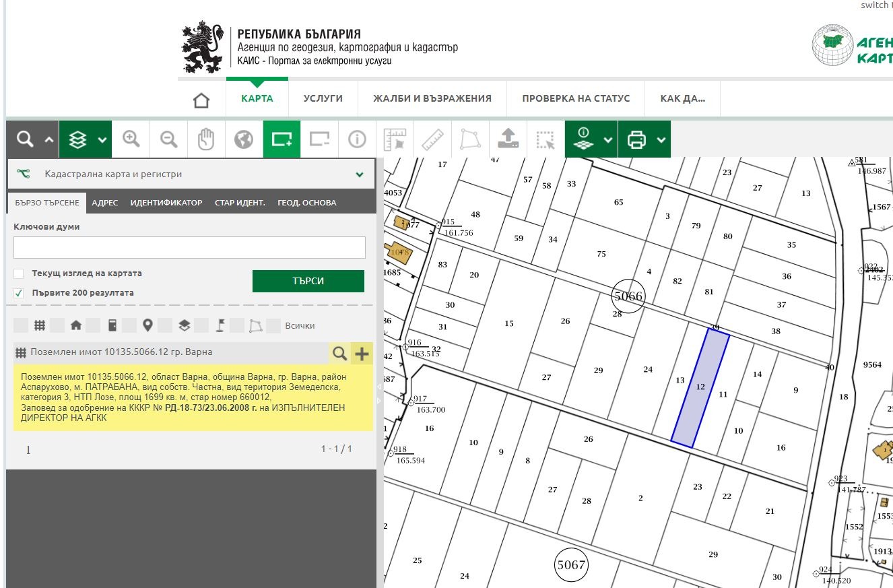Click the 'Ключови думи' search input field
This screenshot has width=893, height=588.
189,247
